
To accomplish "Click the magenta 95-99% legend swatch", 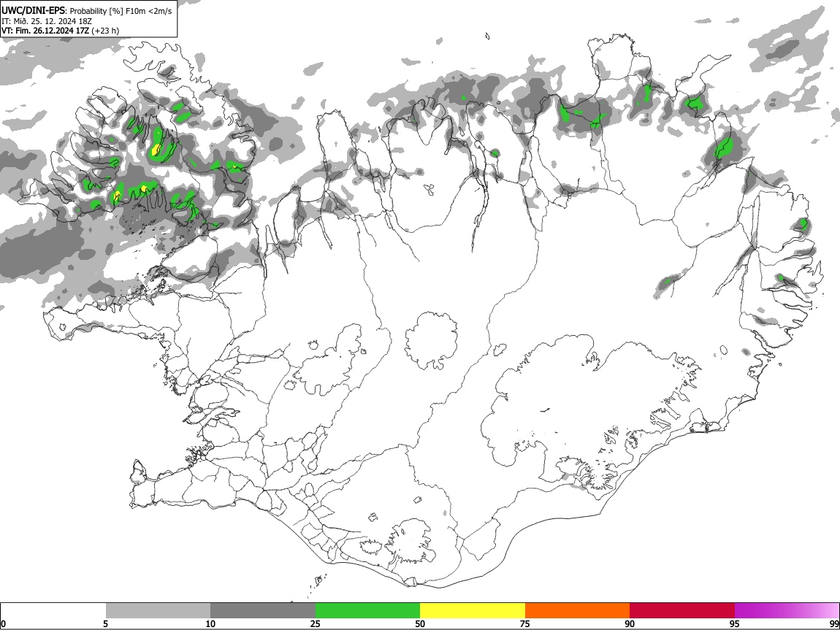I will (787, 611).
